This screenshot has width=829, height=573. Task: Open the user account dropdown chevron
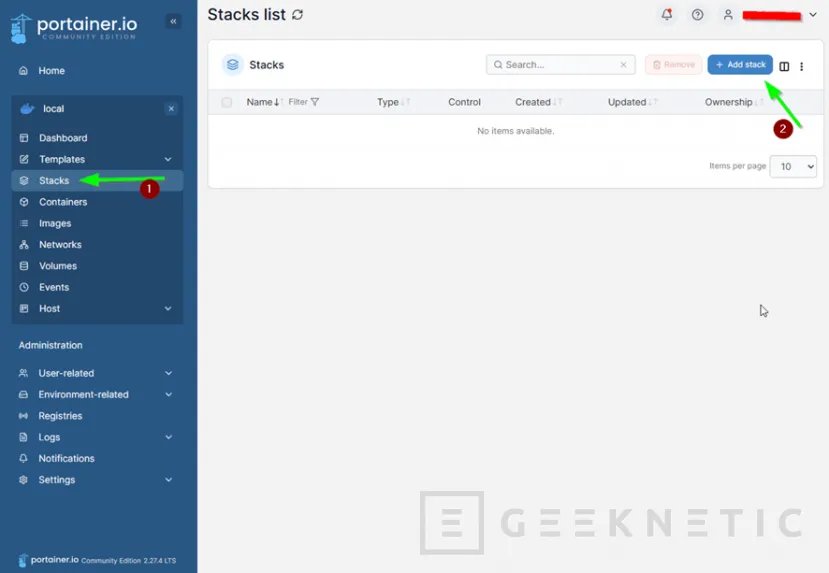813,15
